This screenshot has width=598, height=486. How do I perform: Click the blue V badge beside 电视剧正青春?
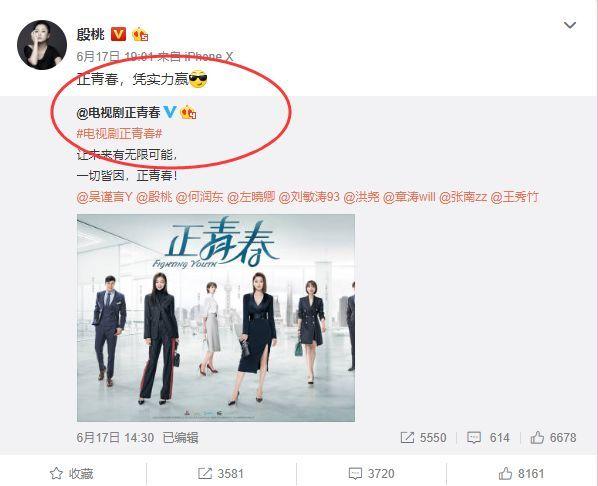(170, 112)
